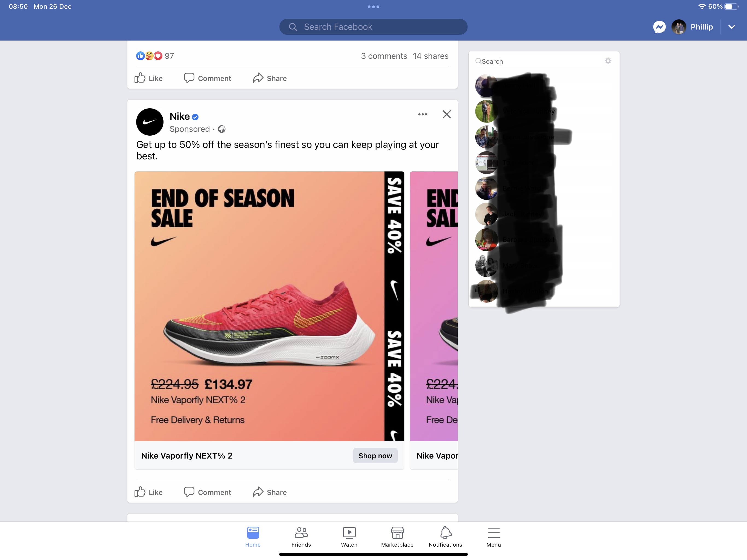Focus the Search Facebook field
Screen dimensions: 747x560
click(373, 27)
